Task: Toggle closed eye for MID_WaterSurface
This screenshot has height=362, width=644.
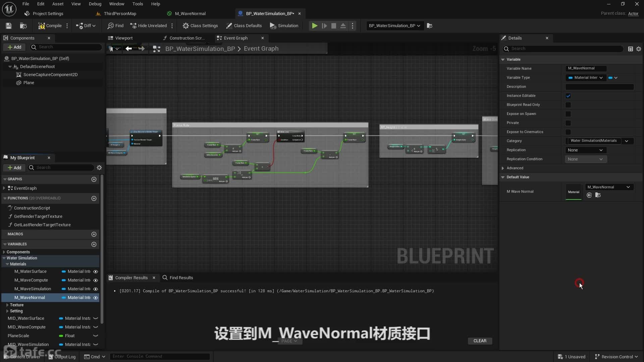Action: 96,318
